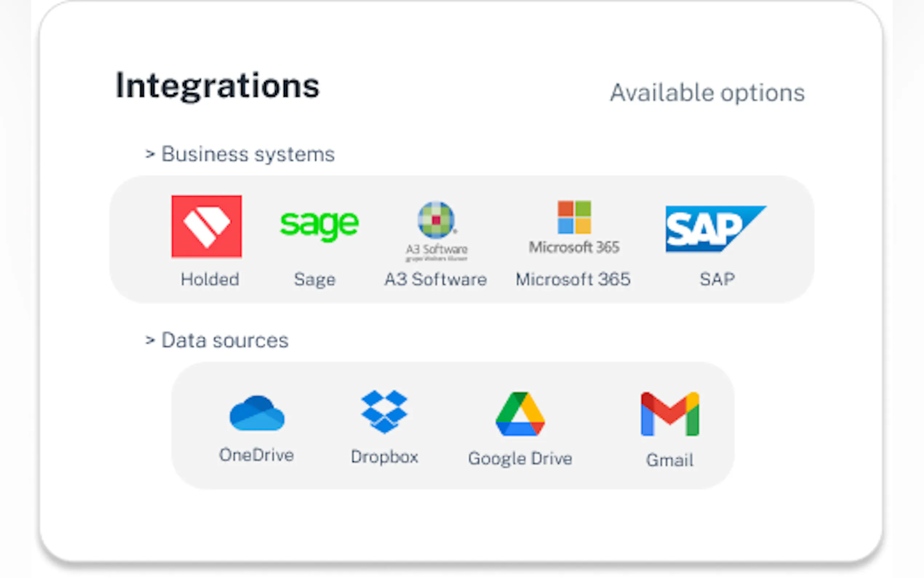The image size is (924, 578).
Task: Open the OneDrive cloud icon
Action: tap(257, 413)
